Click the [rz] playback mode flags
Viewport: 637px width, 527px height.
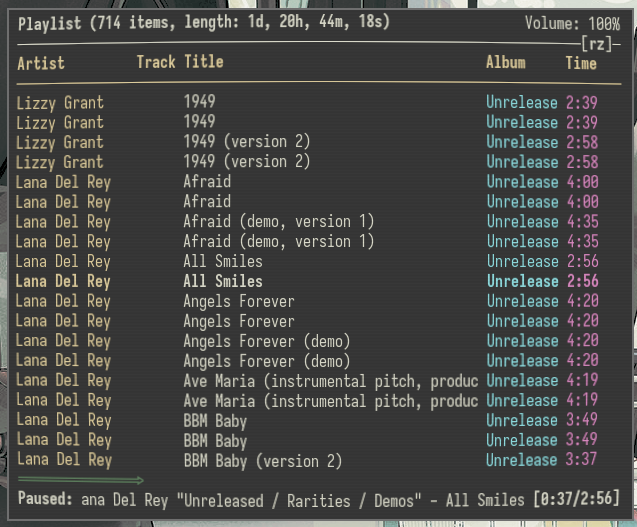coord(597,43)
